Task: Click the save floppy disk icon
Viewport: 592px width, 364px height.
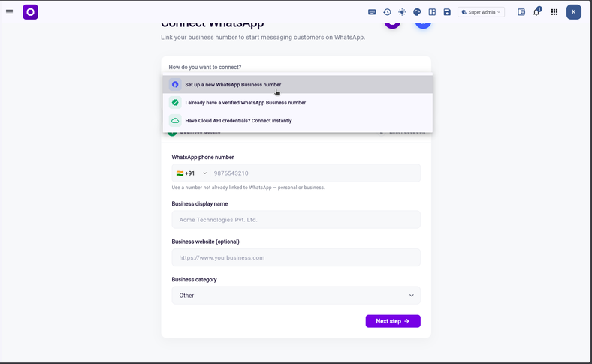Action: point(447,12)
